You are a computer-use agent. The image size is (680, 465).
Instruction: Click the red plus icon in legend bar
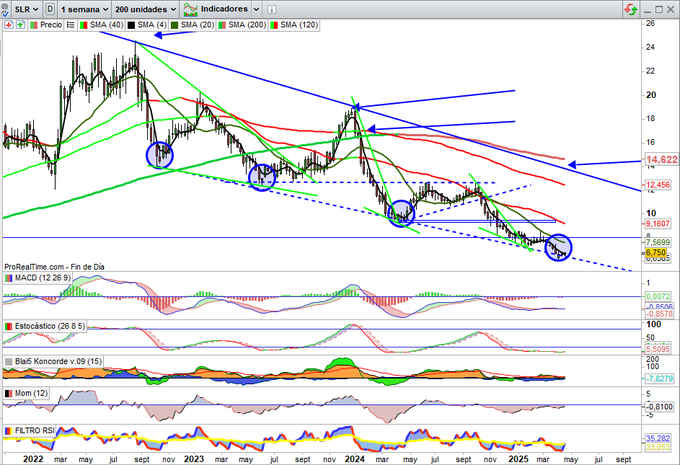click(x=9, y=25)
